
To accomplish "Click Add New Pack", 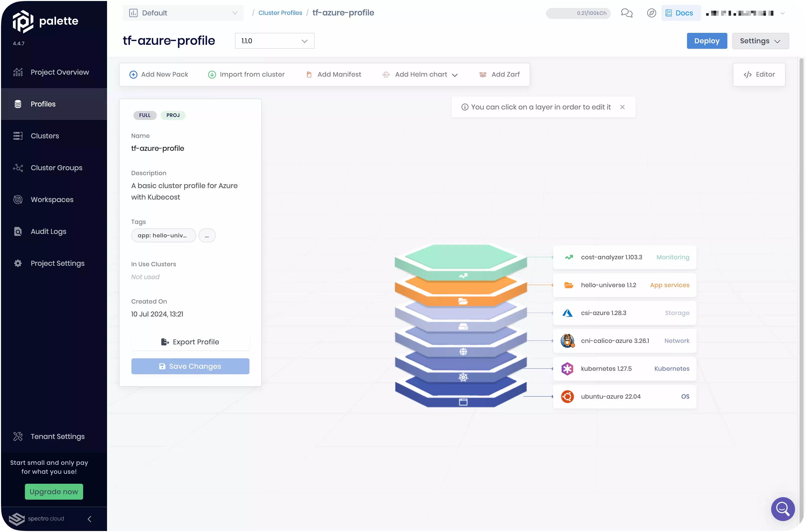I will (x=159, y=74).
